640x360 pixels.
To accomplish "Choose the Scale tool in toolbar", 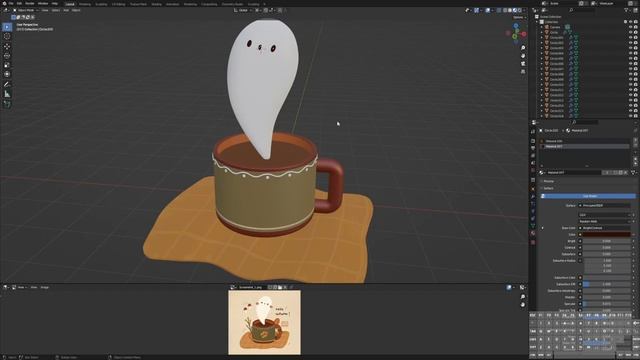I will (7, 65).
